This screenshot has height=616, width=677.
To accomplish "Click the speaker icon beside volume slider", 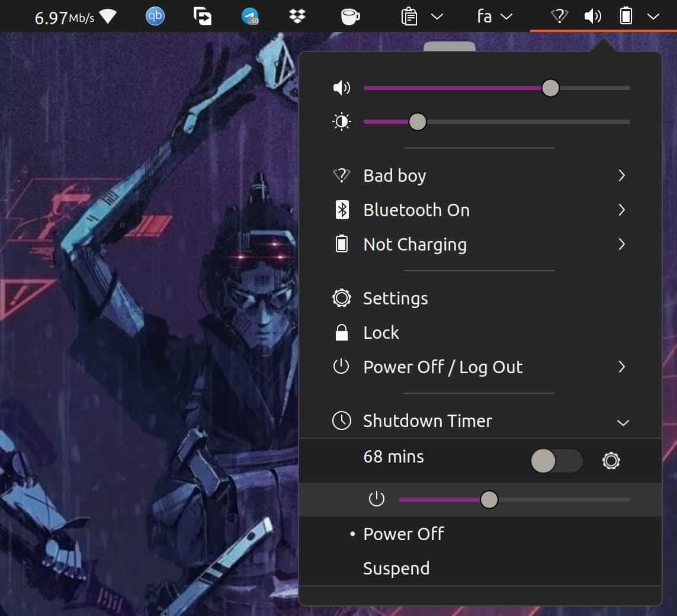I will [342, 88].
